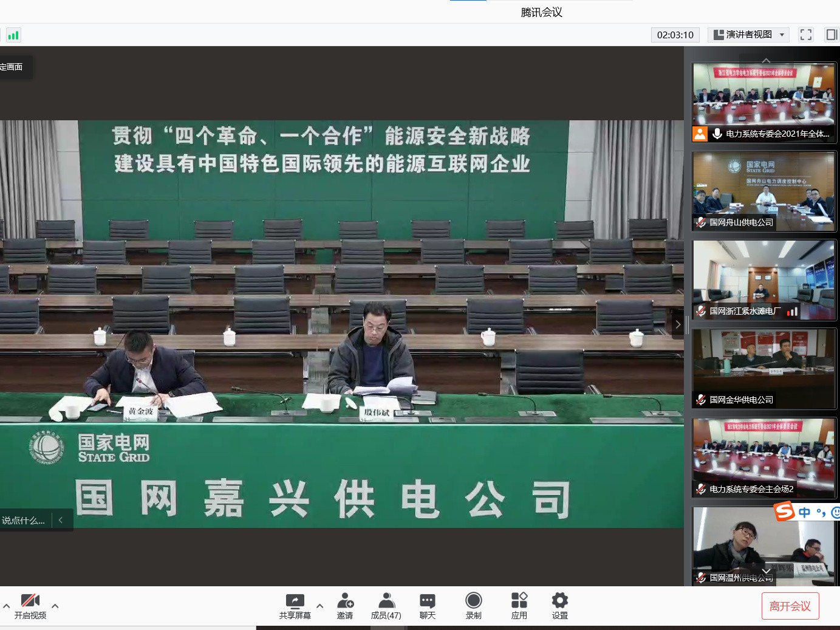The image size is (840, 630).
Task: Click muted mic icon on 国网浙江紧水滩电厂
Action: pyautogui.click(x=701, y=311)
